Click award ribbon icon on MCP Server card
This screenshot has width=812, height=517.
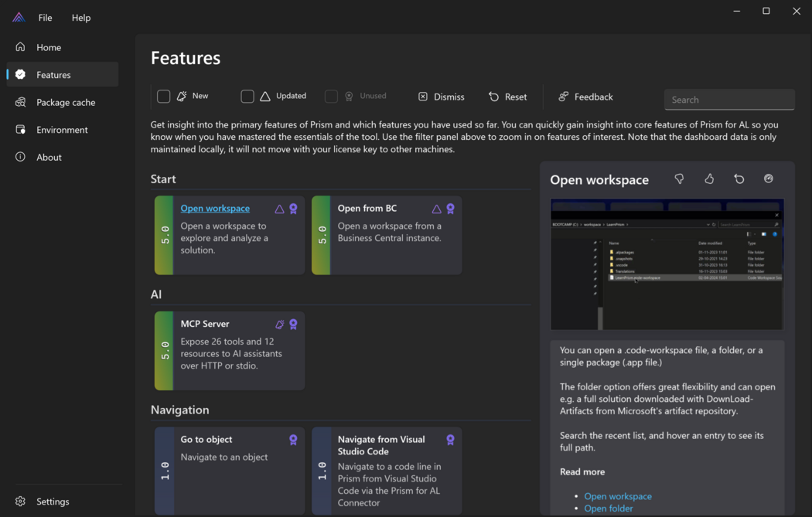click(x=293, y=324)
